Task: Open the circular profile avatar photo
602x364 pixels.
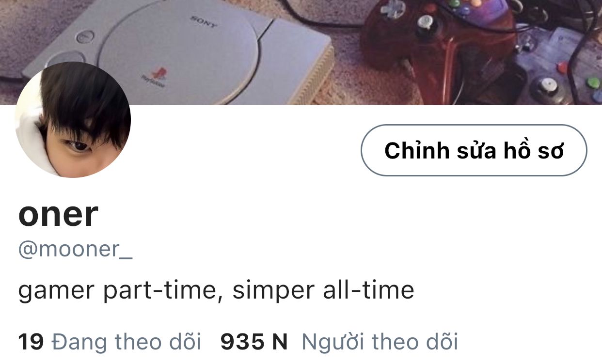Action: point(73,120)
